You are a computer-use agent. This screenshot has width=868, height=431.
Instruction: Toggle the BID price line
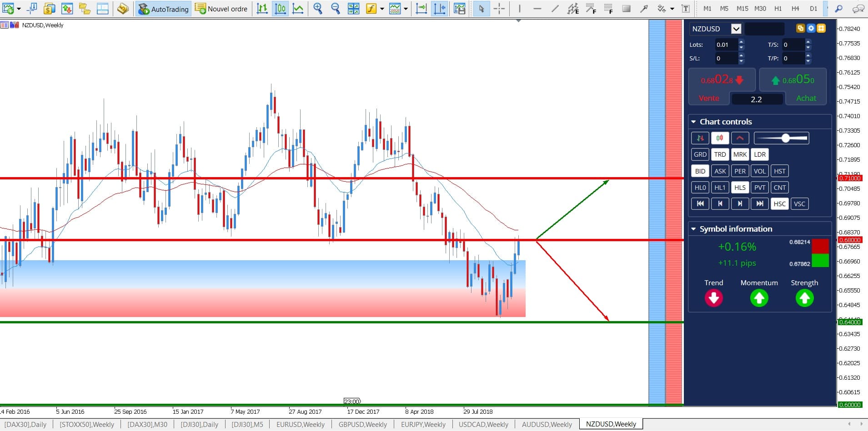pyautogui.click(x=700, y=171)
